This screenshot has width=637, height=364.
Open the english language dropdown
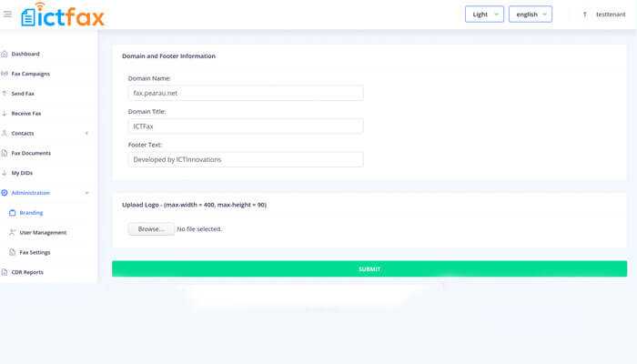pyautogui.click(x=530, y=15)
